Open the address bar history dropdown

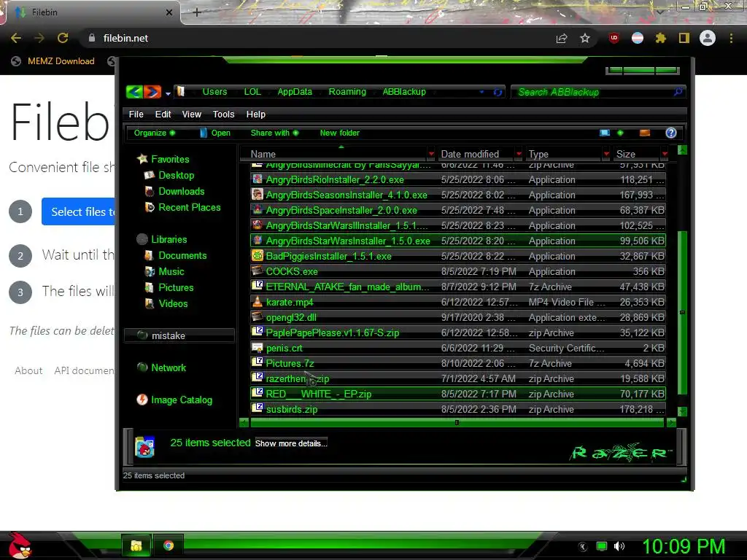(x=481, y=92)
